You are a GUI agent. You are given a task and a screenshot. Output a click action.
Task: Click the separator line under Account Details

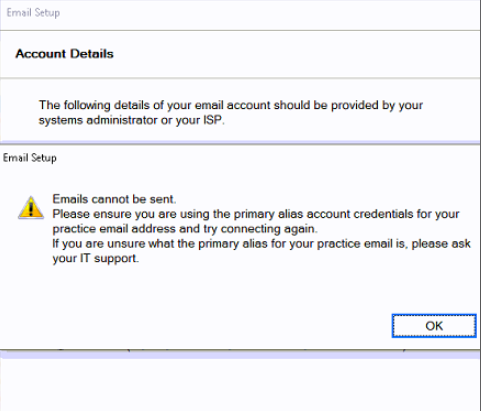tap(240, 78)
